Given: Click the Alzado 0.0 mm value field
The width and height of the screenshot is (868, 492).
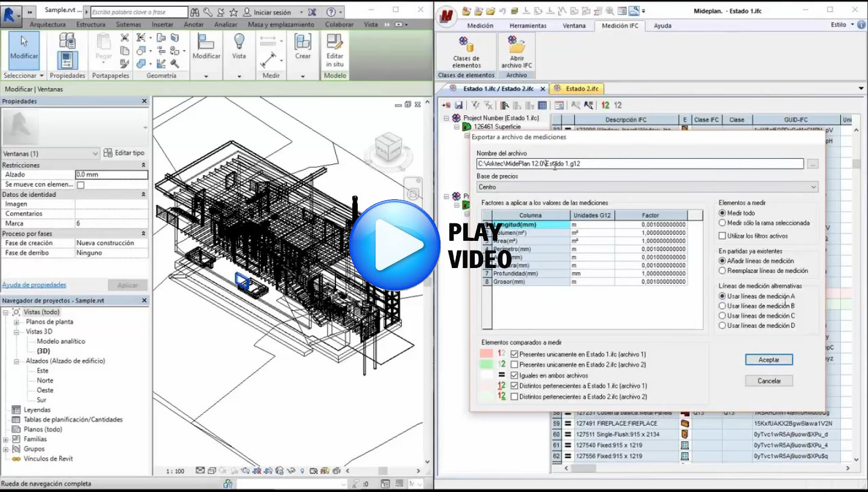Looking at the screenshot, I should (112, 174).
